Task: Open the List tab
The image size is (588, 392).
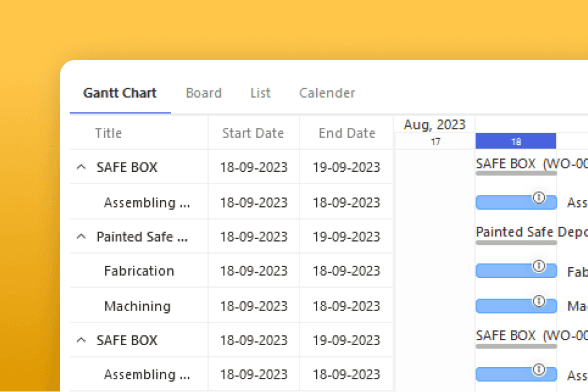Action: point(260,93)
